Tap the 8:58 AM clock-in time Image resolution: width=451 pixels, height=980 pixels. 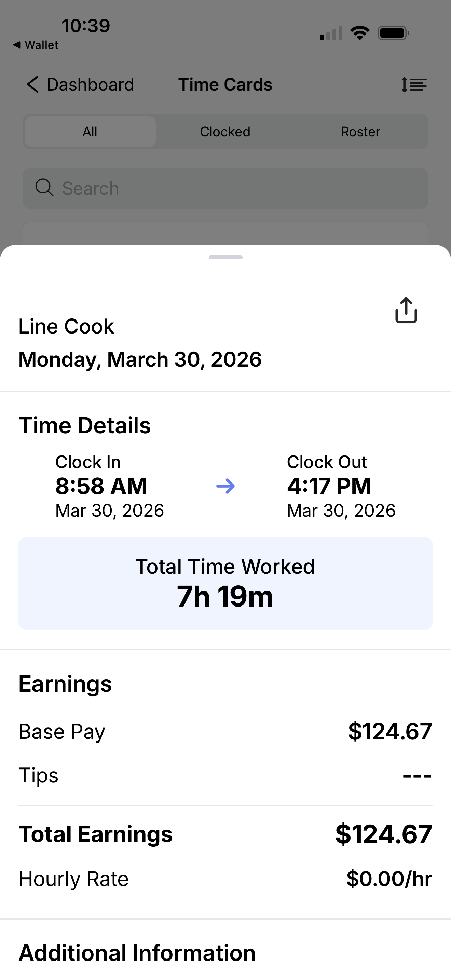pos(101,486)
